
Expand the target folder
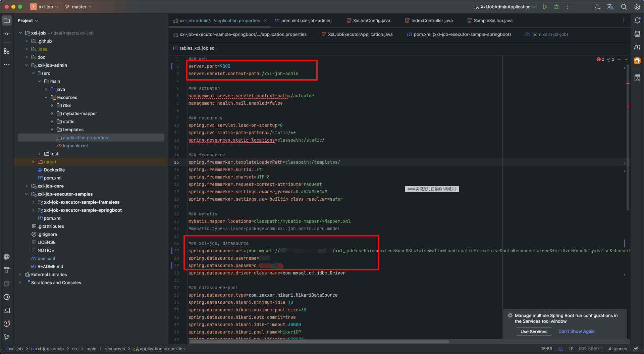coord(33,162)
